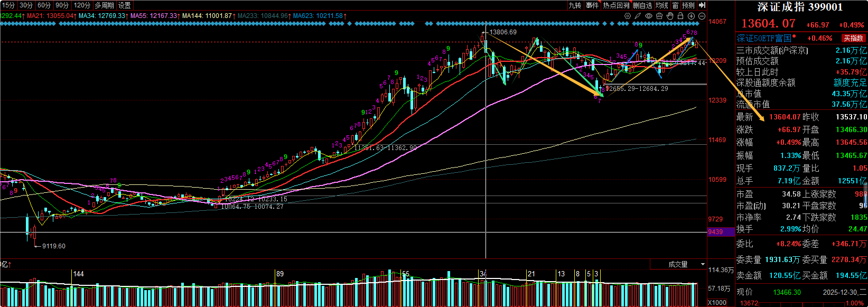Collapse the side panel with the arrow icon
This screenshot has width=868, height=307.
[x=702, y=5]
